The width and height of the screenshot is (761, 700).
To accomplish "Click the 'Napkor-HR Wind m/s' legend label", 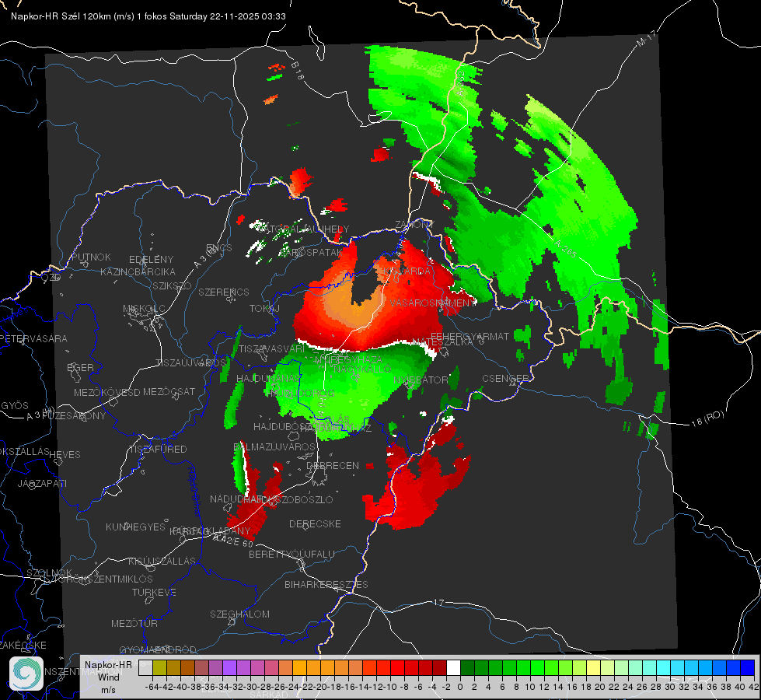I will [108, 677].
